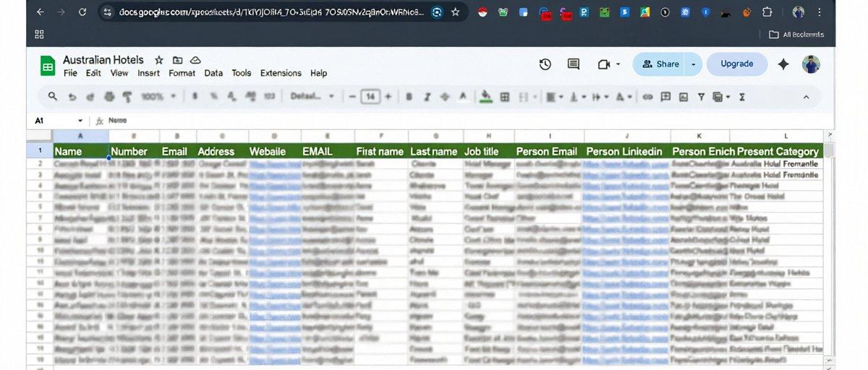Move the document with the folder icon
Image resolution: width=868 pixels, height=370 pixels.
click(178, 60)
